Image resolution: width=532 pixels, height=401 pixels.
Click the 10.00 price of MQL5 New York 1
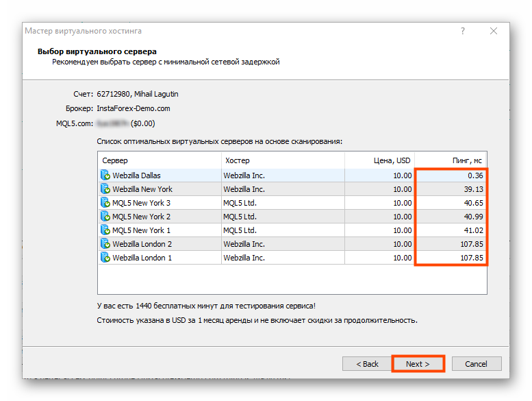pyautogui.click(x=403, y=230)
